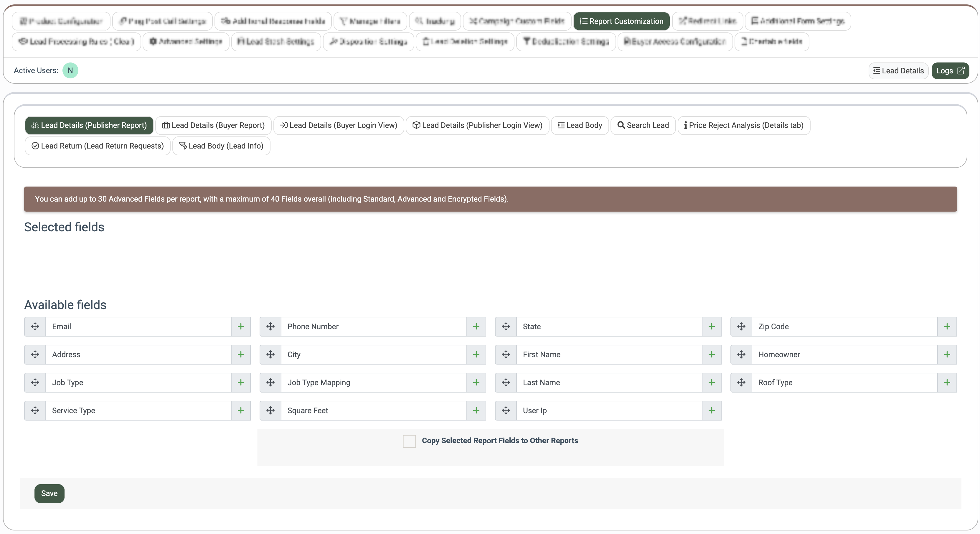This screenshot has width=980, height=534.
Task: Click the Lead Details button at top right
Action: 898,71
